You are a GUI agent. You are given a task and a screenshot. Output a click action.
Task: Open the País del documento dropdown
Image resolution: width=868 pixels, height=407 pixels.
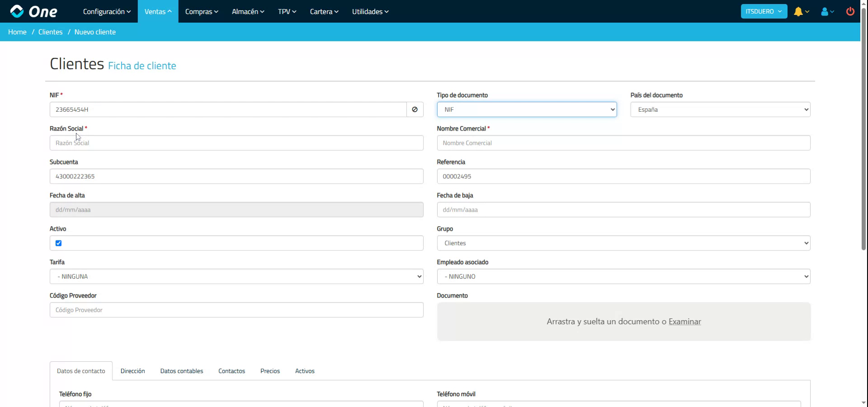click(720, 109)
